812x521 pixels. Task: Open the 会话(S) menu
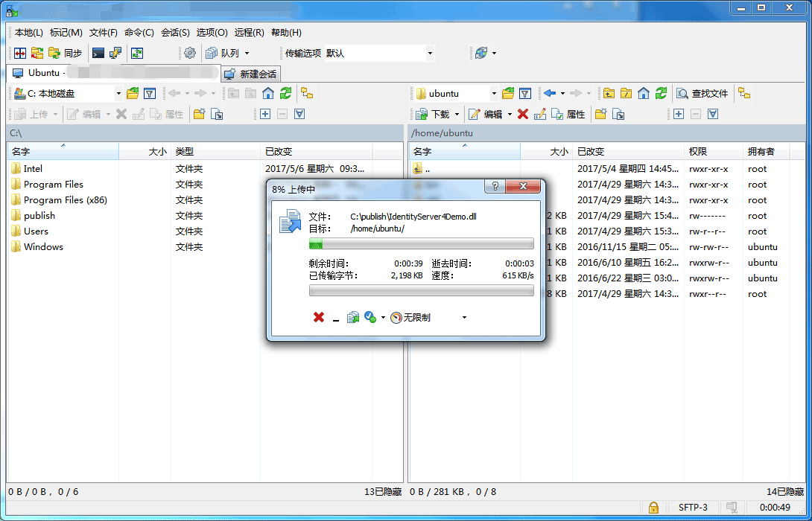coord(175,32)
